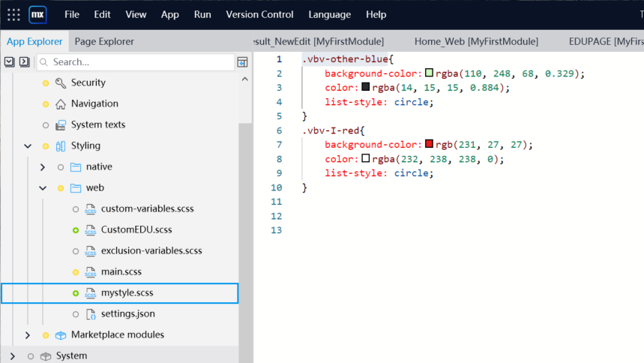
Task: Click the settings.json file icon
Action: pyautogui.click(x=91, y=313)
